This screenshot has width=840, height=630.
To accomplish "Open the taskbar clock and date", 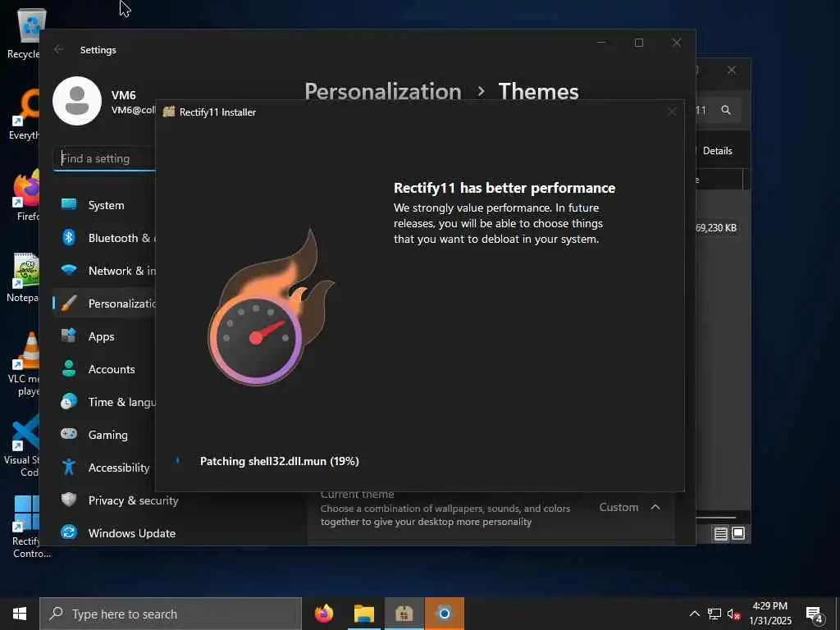I will 769,614.
